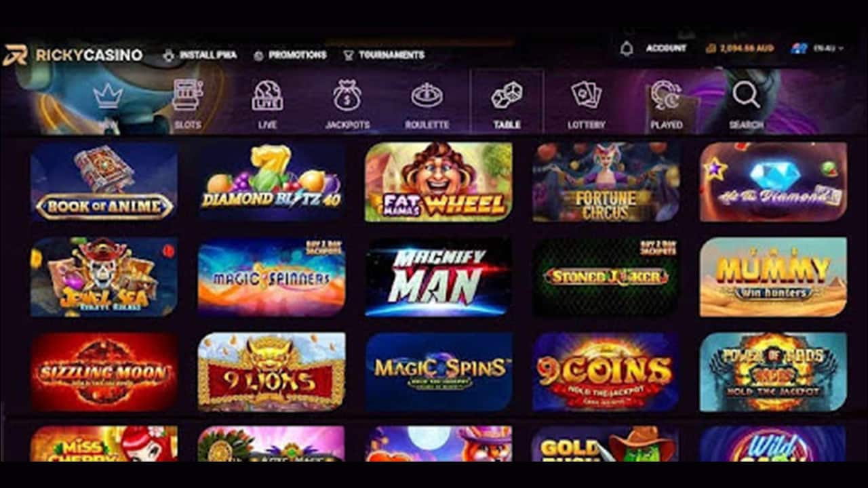Go to the Tournaments menu item
This screenshot has width=868, height=488.
click(384, 55)
